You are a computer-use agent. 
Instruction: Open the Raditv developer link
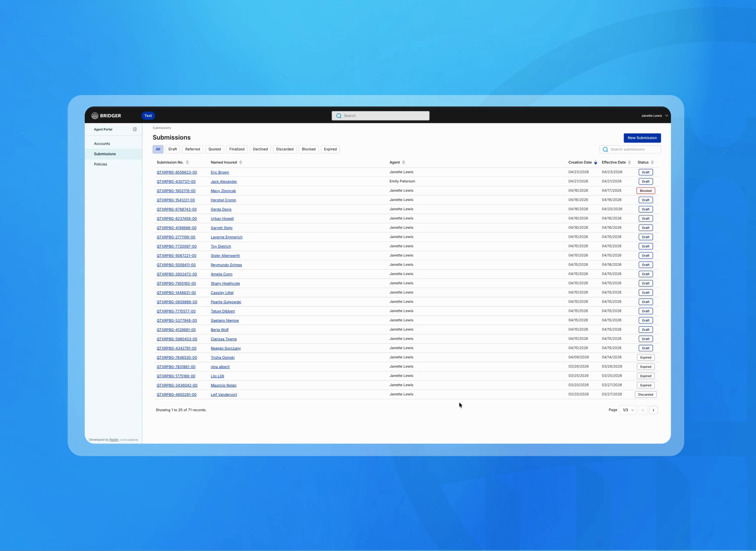point(114,440)
